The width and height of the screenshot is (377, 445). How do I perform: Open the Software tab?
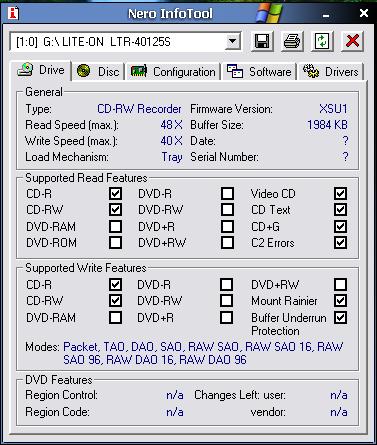tap(259, 71)
